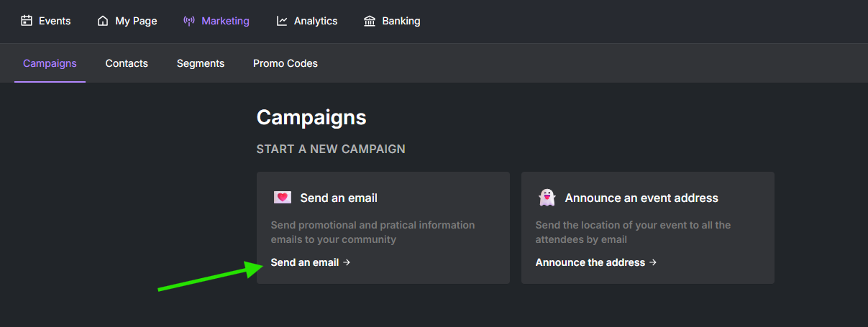Click the bank building icon beside Banking
This screenshot has width=868, height=327.
tap(370, 21)
